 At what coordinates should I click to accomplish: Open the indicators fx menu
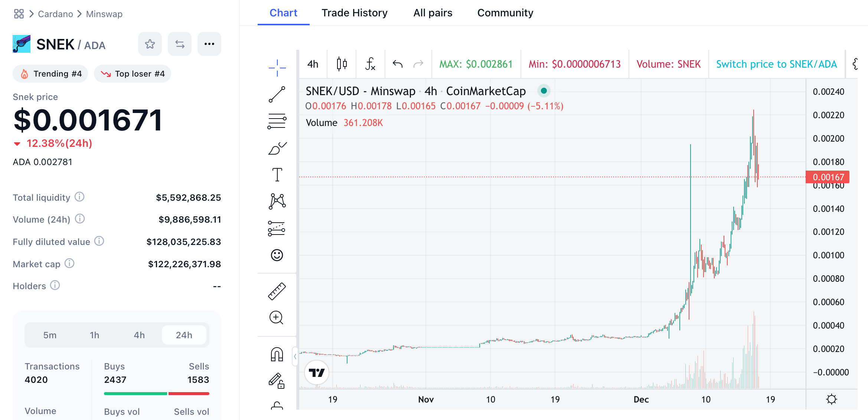pyautogui.click(x=370, y=64)
